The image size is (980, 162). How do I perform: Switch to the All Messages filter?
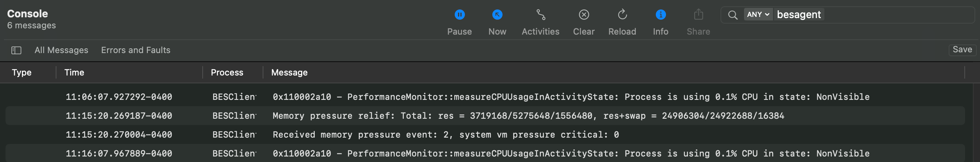coord(61,50)
